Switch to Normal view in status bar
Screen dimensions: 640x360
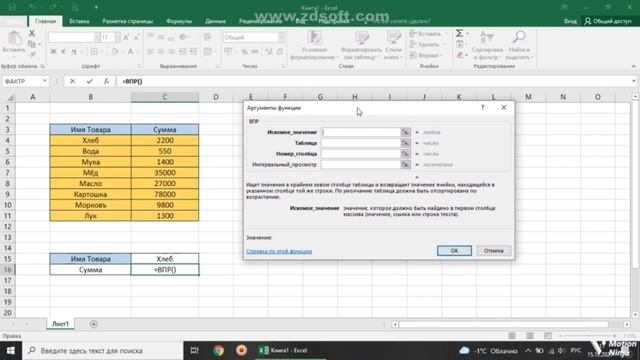click(x=512, y=336)
